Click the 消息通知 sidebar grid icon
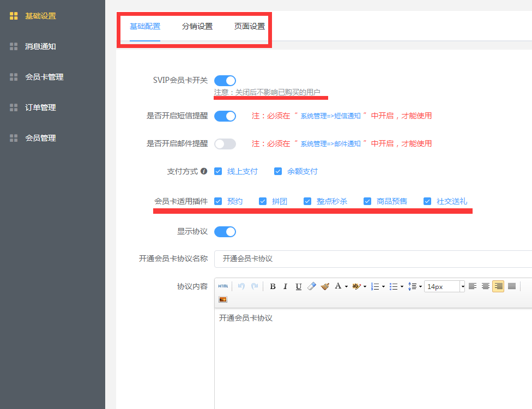The image size is (532, 409). (14, 46)
